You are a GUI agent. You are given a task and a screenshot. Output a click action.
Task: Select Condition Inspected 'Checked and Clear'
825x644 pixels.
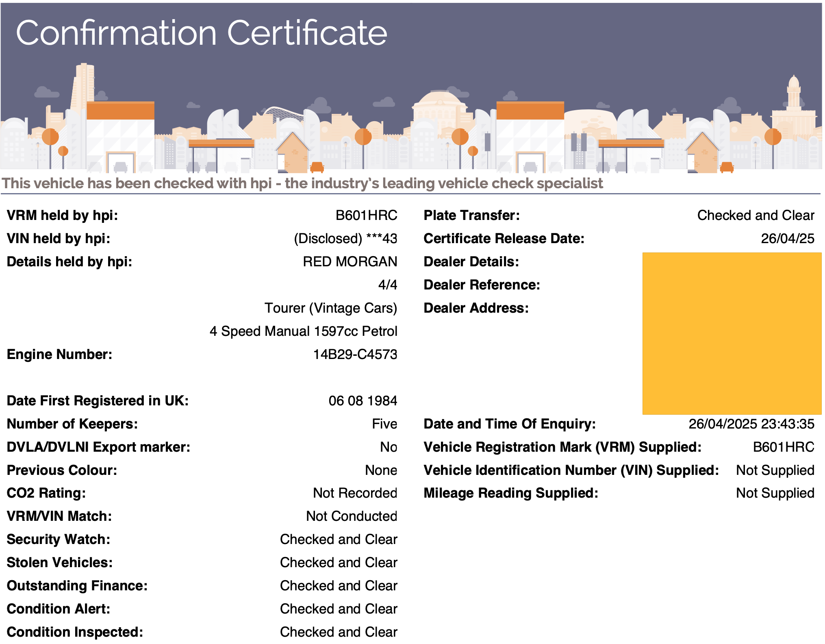pyautogui.click(x=339, y=632)
